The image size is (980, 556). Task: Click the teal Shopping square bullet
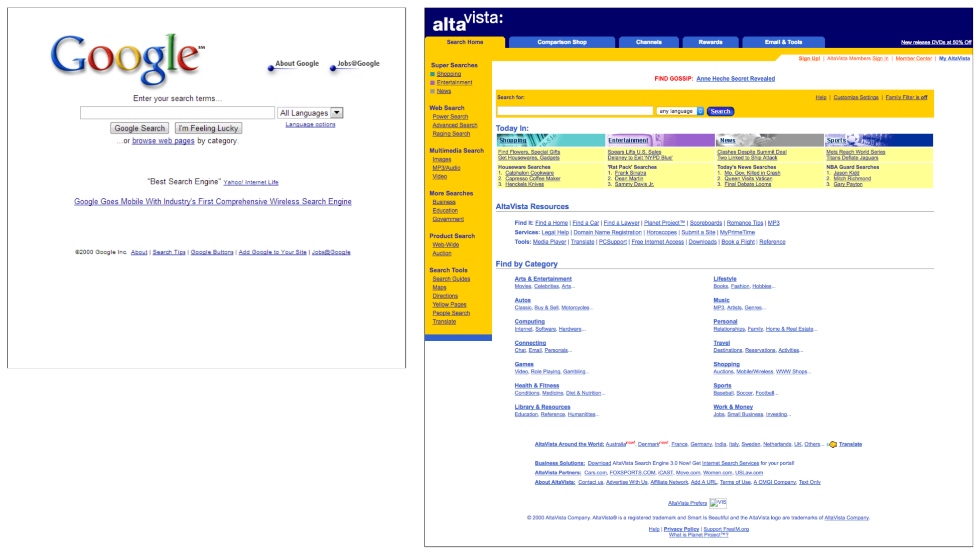coord(433,74)
